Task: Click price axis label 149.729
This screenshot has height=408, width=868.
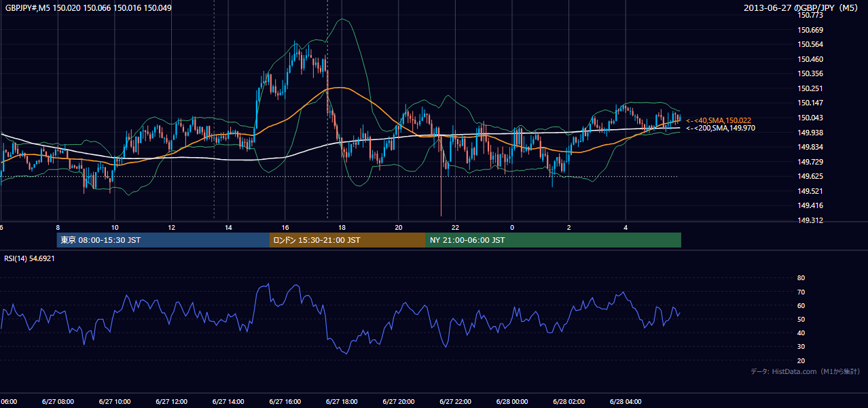Action: pos(810,162)
